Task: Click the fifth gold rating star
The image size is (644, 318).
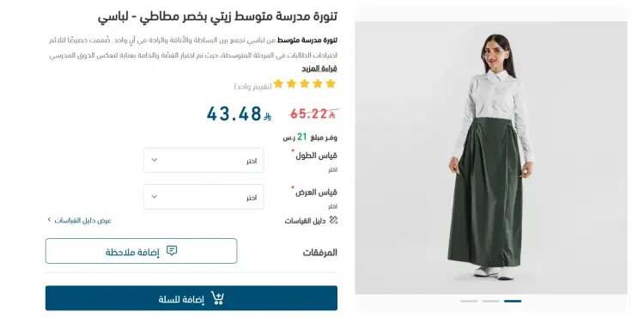Action: [278, 84]
